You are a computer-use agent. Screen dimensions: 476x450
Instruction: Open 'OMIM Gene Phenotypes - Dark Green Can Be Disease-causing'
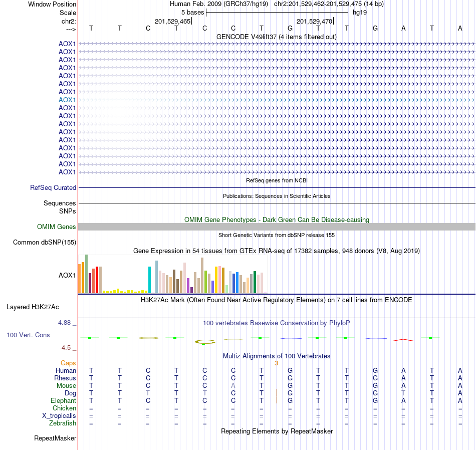[x=277, y=219]
